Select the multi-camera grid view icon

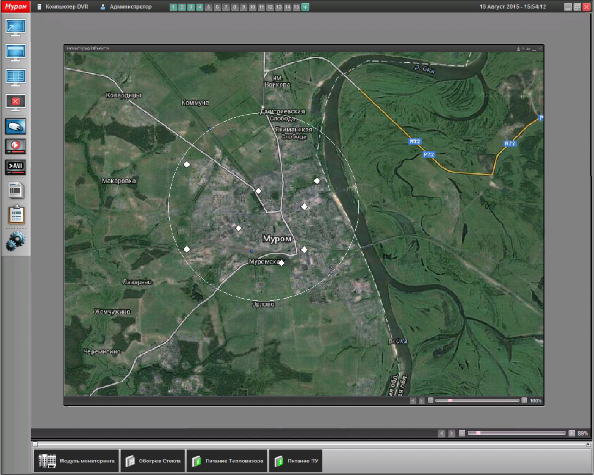click(x=16, y=77)
